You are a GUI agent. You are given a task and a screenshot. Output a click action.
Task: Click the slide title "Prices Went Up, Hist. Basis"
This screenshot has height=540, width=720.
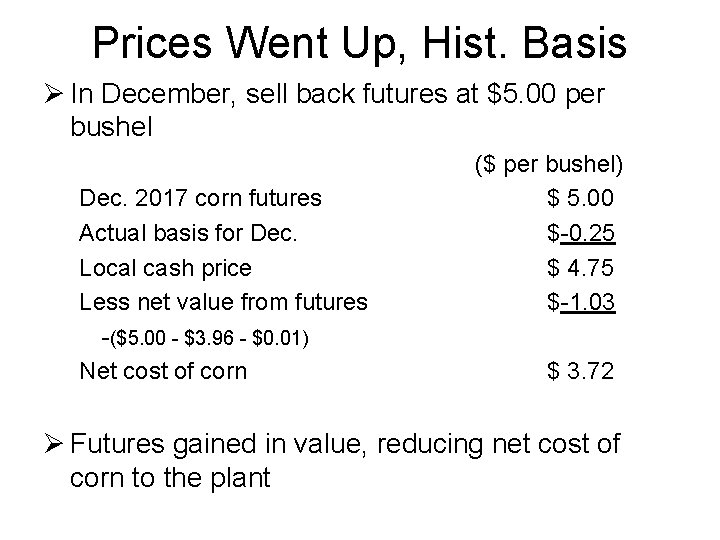coord(360,45)
